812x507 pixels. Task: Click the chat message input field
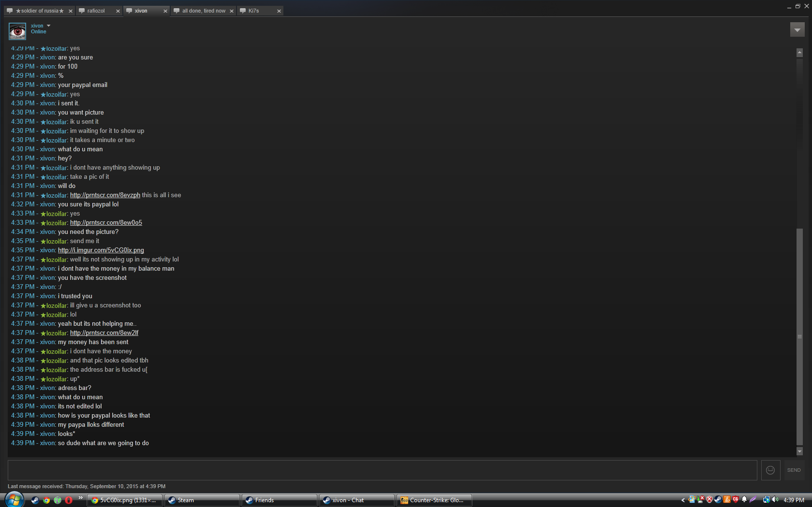[382, 470]
